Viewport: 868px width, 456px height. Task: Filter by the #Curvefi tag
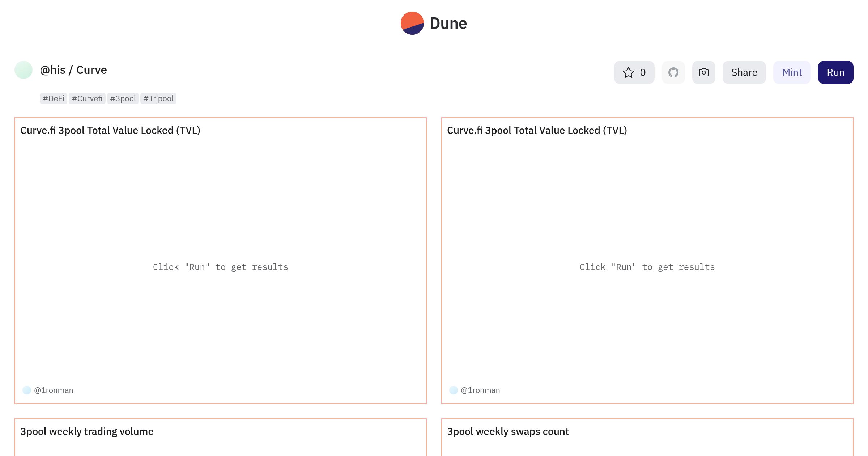[87, 98]
